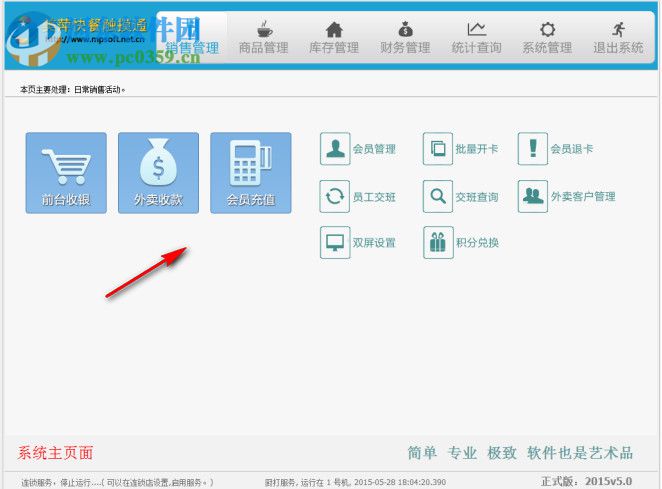Image resolution: width=662 pixels, height=489 pixels.
Task: Click the chart 统计查询 icon
Action: (477, 29)
